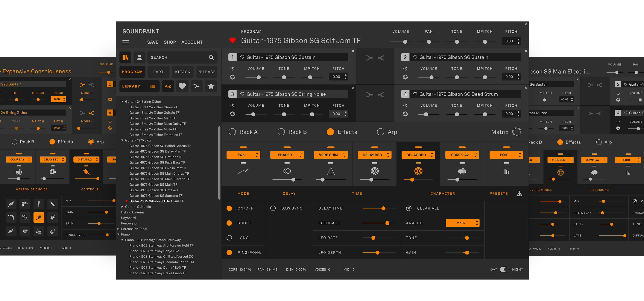
Task: Switch to the PART tab
Action: (x=158, y=72)
